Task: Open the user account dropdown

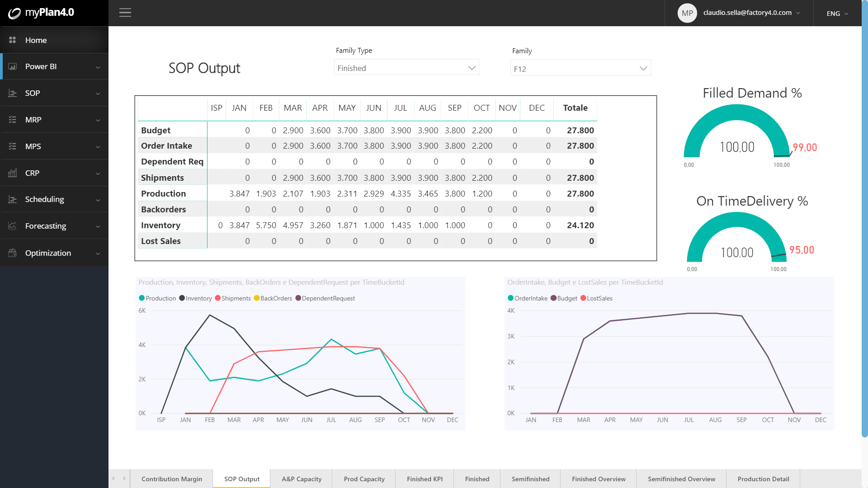Action: coord(752,13)
